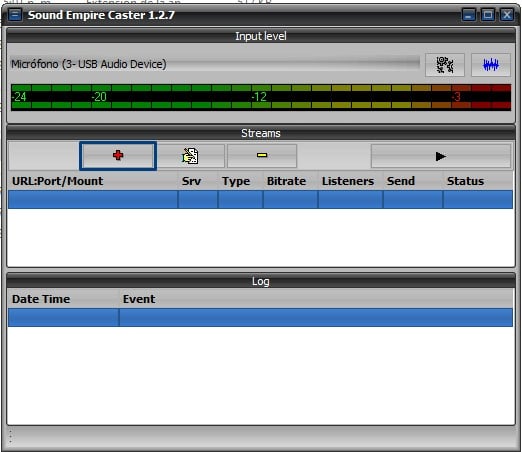Click the Send column header
The image size is (522, 452).
point(413,181)
